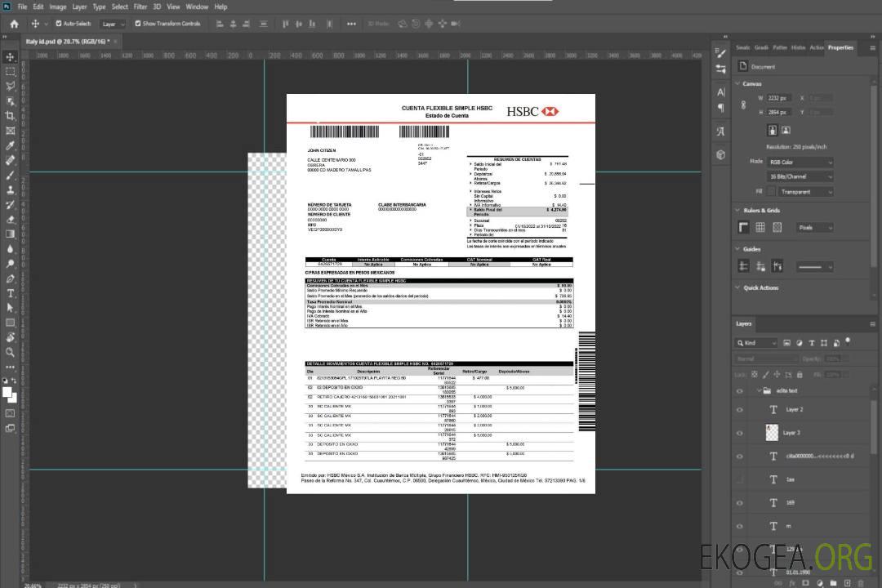Select the Horizontal Type tool
This screenshot has height=588, width=882.
click(10, 293)
